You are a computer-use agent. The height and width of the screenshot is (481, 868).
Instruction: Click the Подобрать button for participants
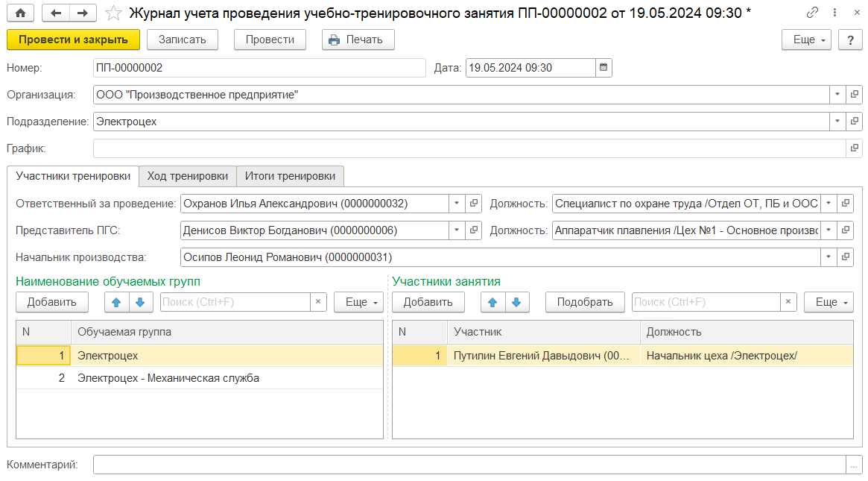coord(585,302)
